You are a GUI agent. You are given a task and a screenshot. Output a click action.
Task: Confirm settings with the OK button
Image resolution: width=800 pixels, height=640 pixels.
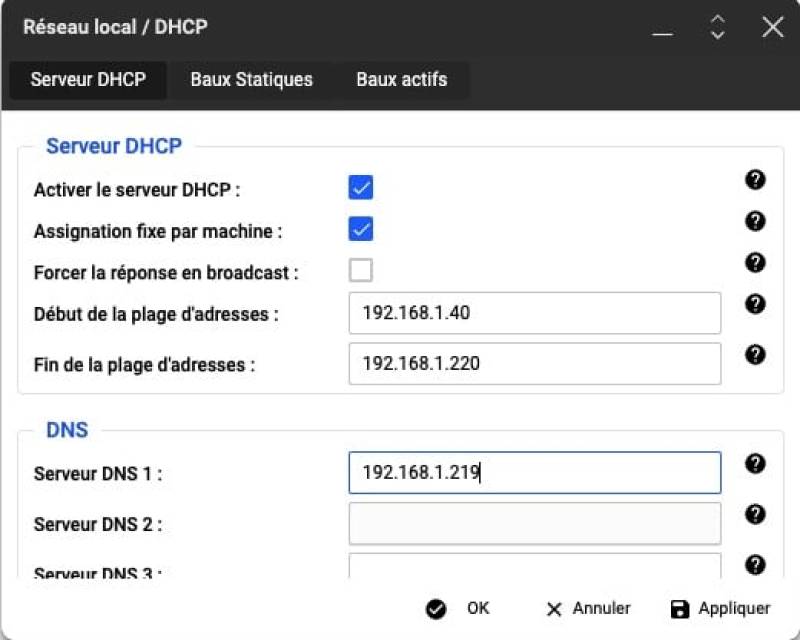(x=459, y=608)
